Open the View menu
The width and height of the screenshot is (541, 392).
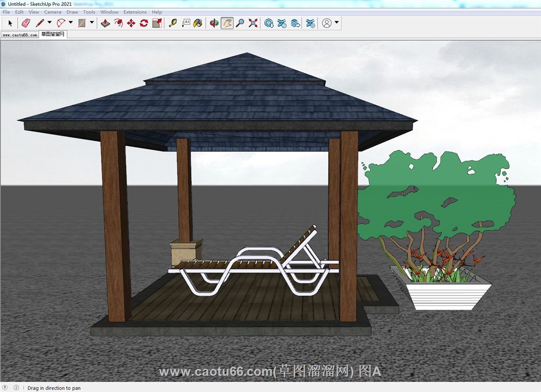click(x=34, y=12)
